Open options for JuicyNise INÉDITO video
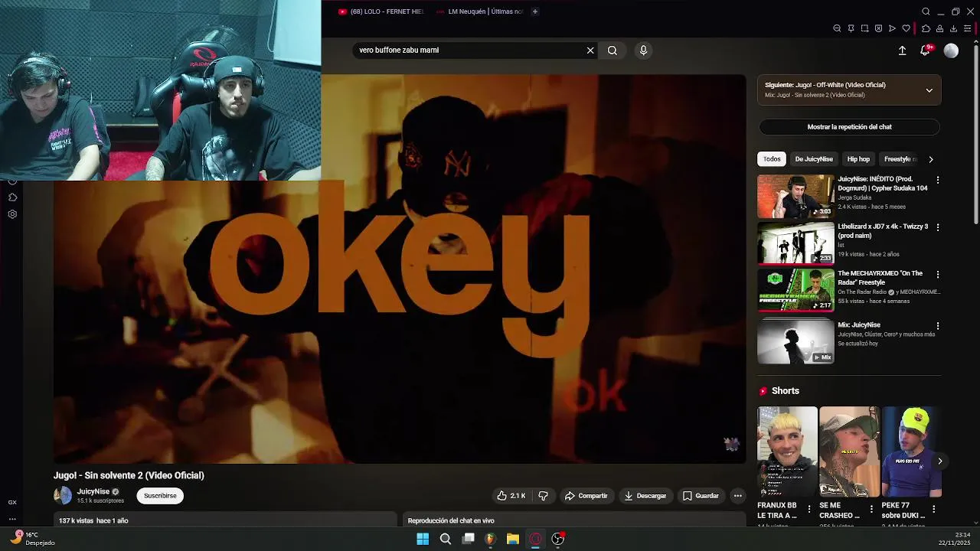This screenshot has width=980, height=551. pyautogui.click(x=938, y=181)
